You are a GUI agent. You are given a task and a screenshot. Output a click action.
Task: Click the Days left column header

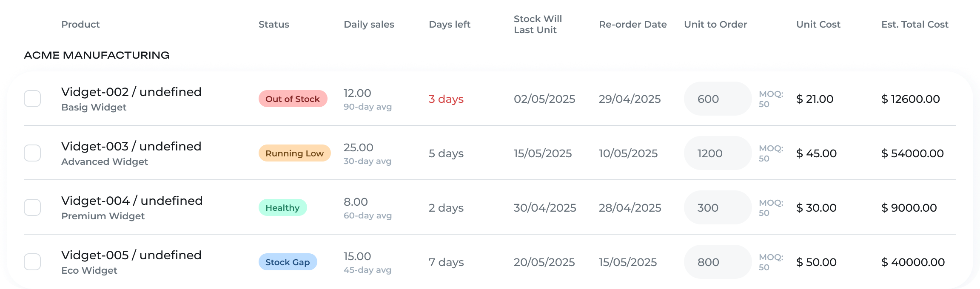(x=450, y=24)
